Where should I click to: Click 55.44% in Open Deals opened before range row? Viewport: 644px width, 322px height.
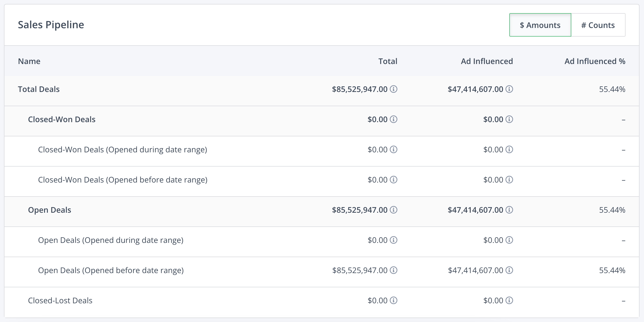coord(612,270)
